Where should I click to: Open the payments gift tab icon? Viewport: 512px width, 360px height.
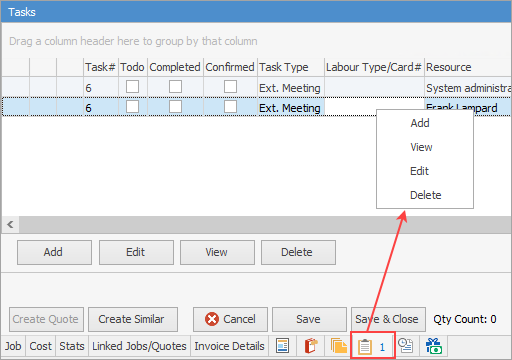click(434, 346)
